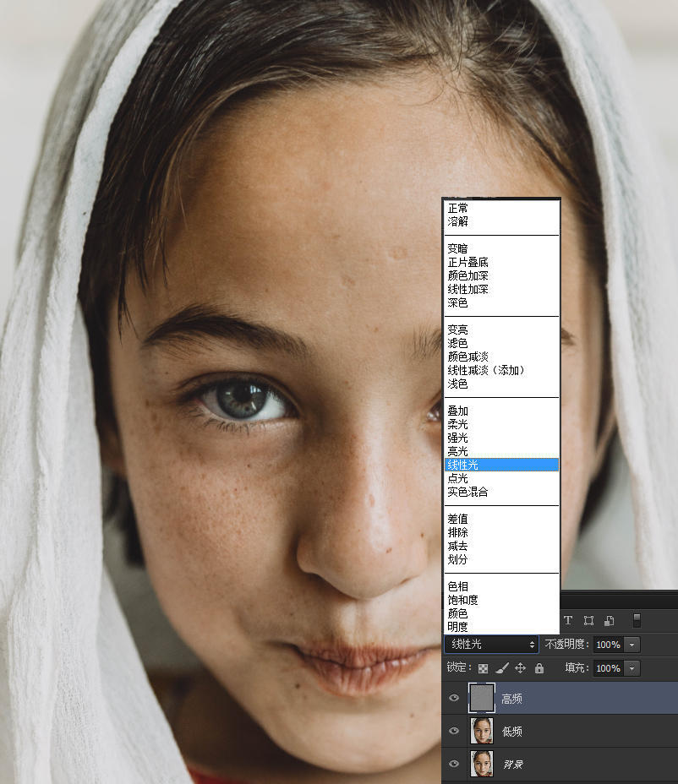Choose highlighted 线性光 menu entry

(x=501, y=465)
